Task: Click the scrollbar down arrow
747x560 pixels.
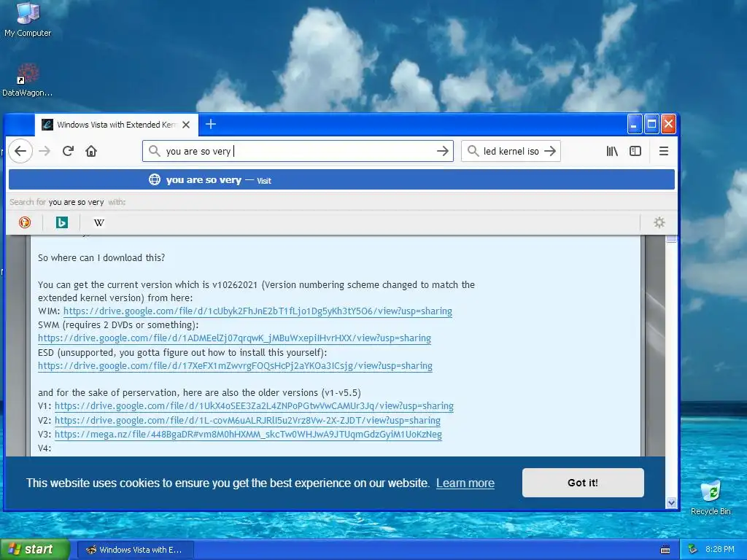Action: pyautogui.click(x=671, y=502)
